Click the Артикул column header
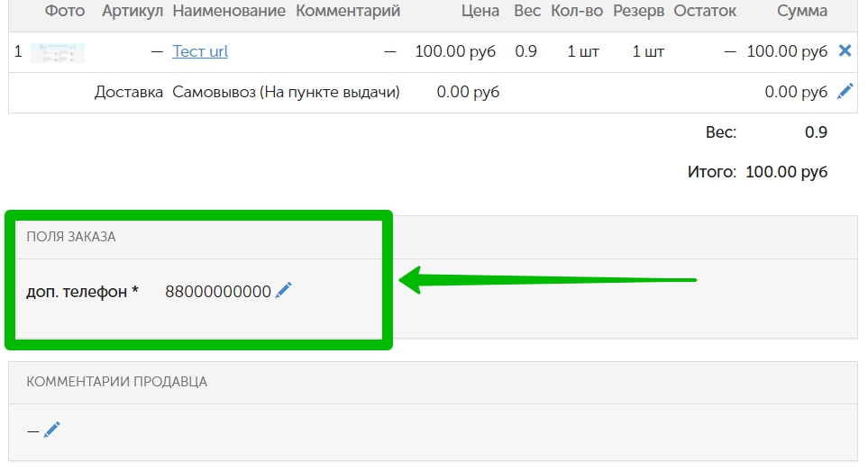Screen dimensions: 868x471 click(132, 11)
